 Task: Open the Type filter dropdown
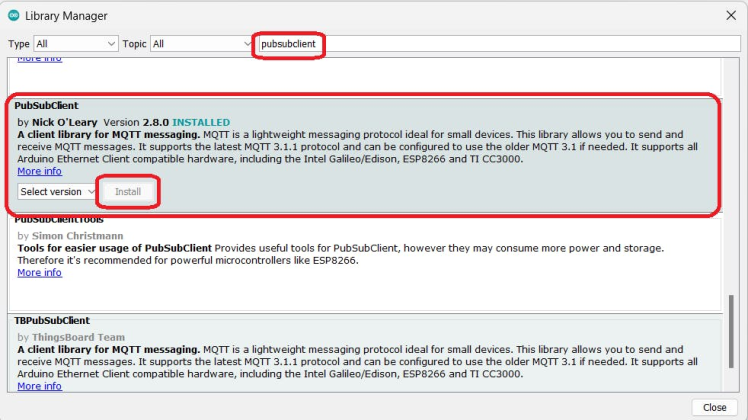(76, 44)
